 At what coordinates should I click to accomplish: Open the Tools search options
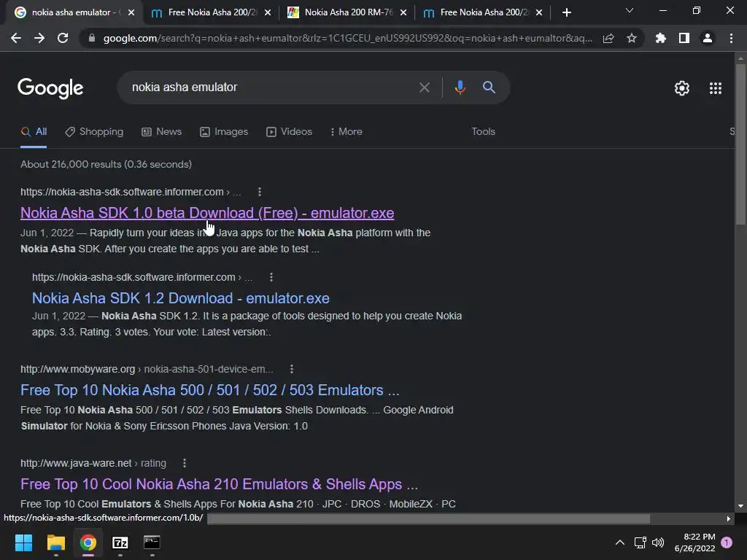click(x=483, y=132)
